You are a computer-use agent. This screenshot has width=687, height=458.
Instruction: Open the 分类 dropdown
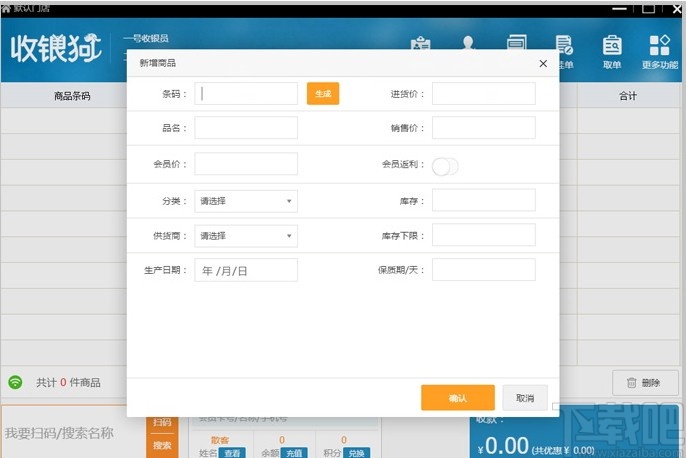246,201
